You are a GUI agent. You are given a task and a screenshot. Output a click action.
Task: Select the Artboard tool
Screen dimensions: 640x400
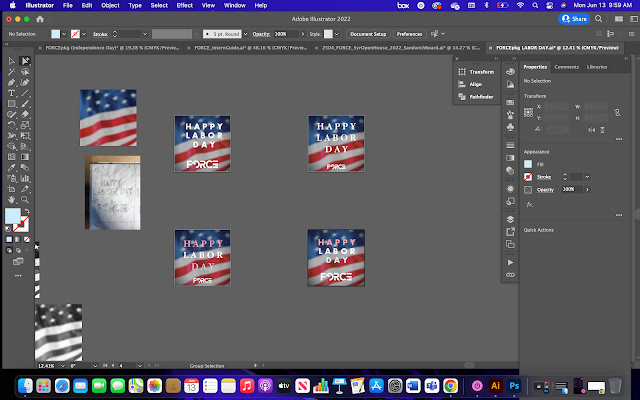point(11,189)
